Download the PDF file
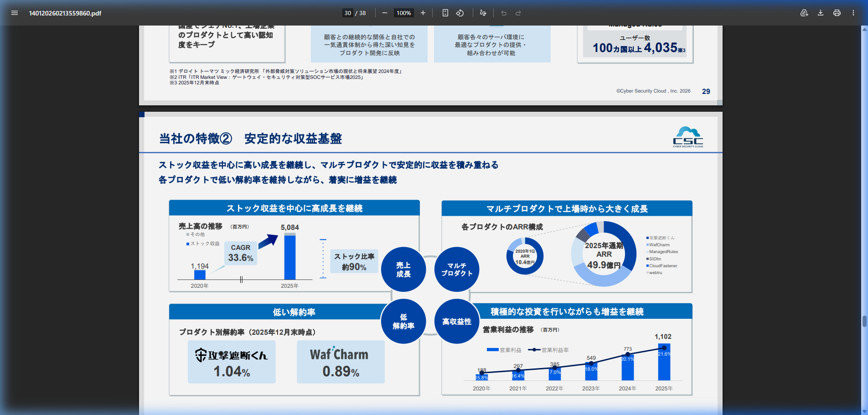 (x=820, y=13)
